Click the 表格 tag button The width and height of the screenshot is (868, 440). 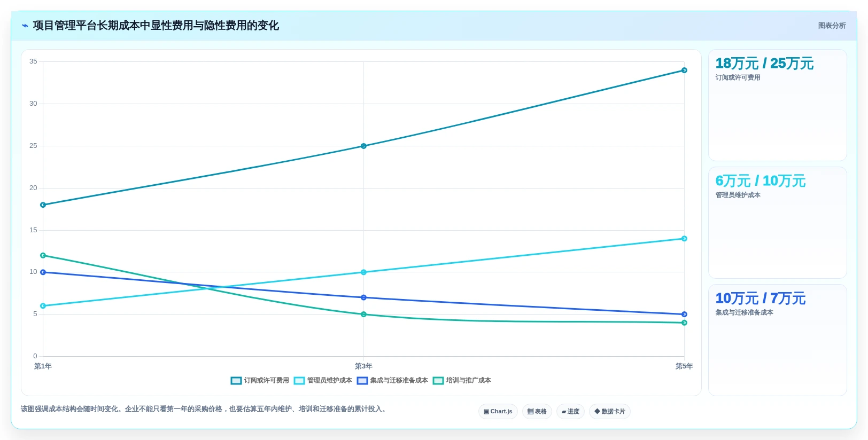point(537,412)
